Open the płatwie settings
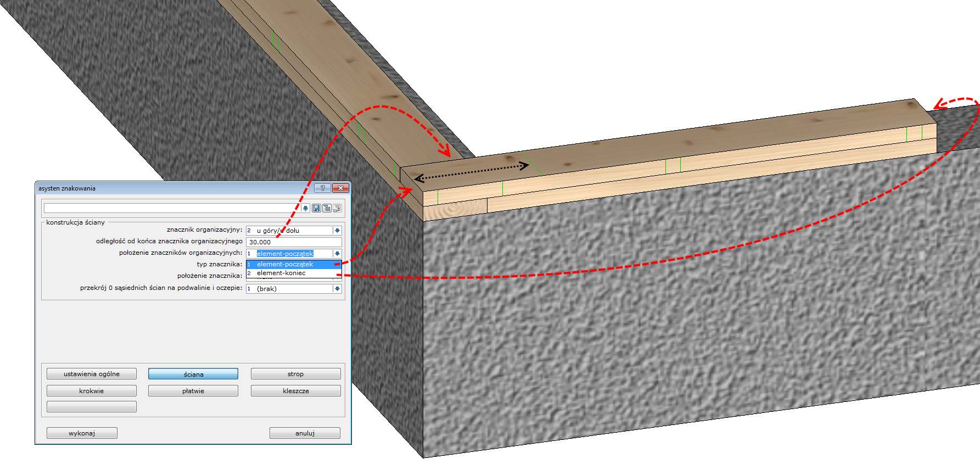The height and width of the screenshot is (464, 980). (x=193, y=391)
